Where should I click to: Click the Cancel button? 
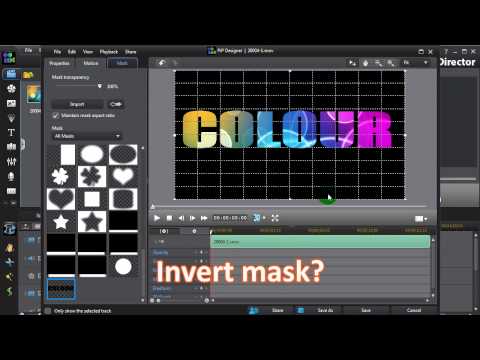[x=414, y=310]
